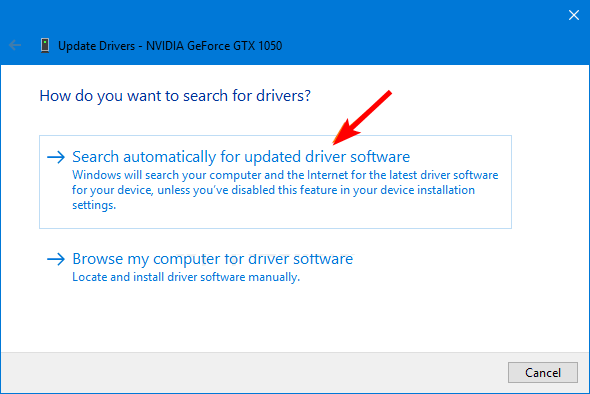This screenshot has width=590, height=394.
Task: Choose Search automatically for updated driver software
Action: (x=275, y=182)
